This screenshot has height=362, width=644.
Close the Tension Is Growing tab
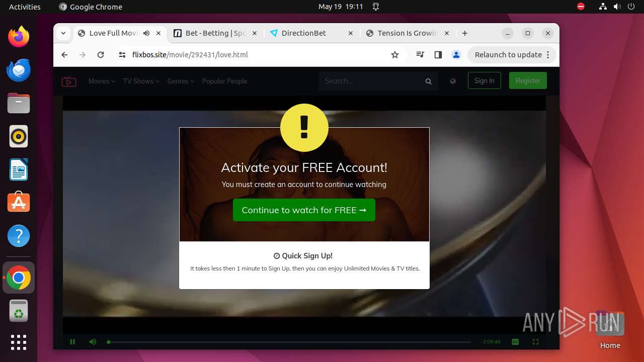click(447, 33)
